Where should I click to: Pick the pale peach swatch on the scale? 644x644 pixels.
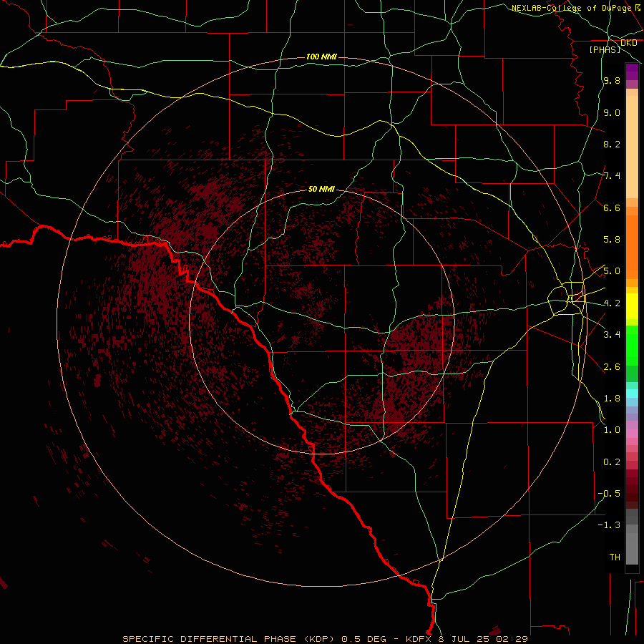[632, 147]
